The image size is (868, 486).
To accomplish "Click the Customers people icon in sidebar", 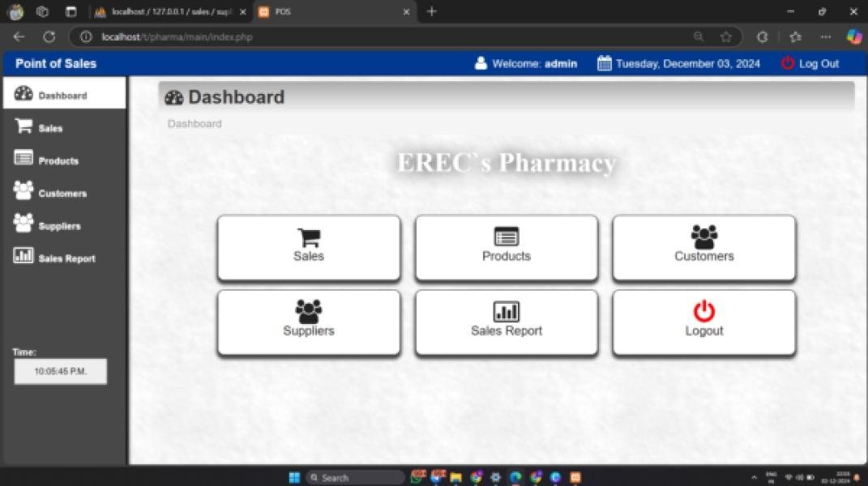I will pyautogui.click(x=22, y=190).
